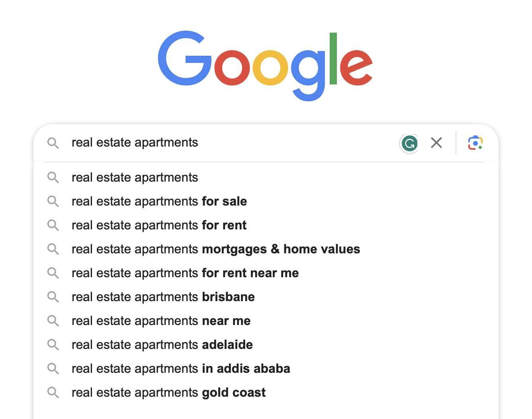The image size is (532, 419).
Task: Click the magnifier icon beside 'near me' suggestion
Action: [x=53, y=321]
